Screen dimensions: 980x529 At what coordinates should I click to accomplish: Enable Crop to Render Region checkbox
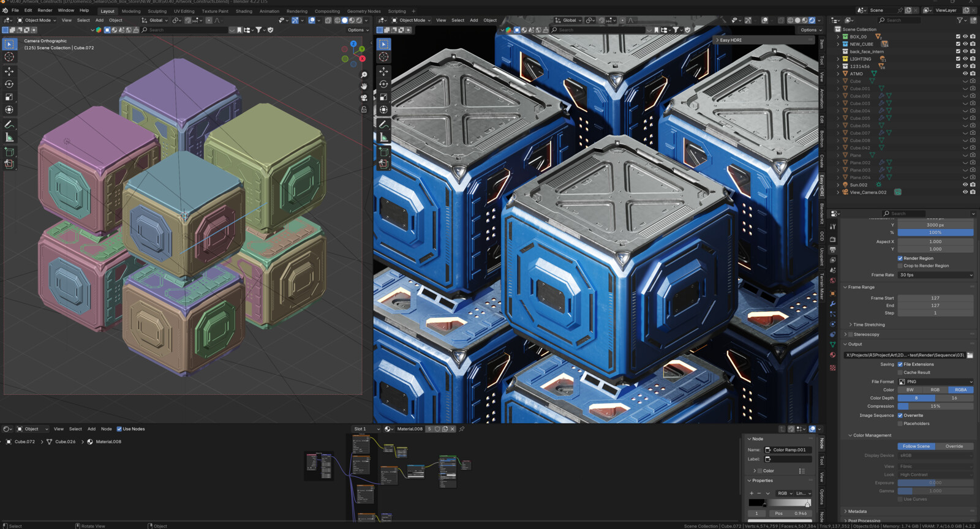point(900,266)
